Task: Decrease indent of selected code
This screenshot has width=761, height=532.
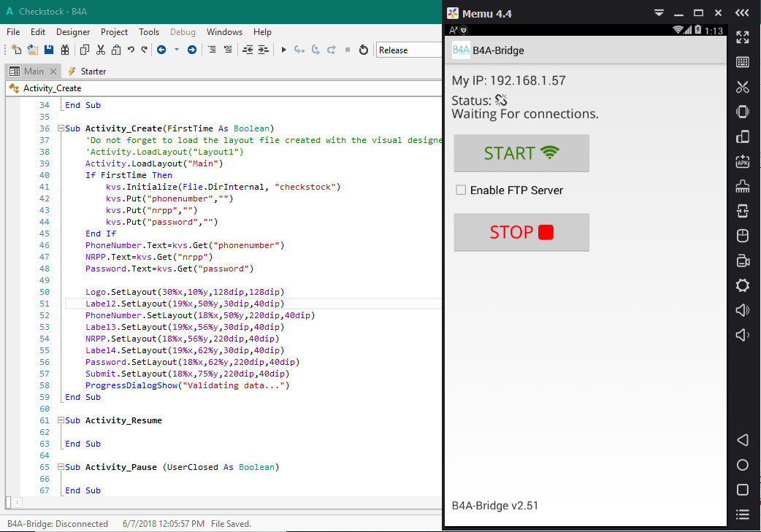Action: 248,50
